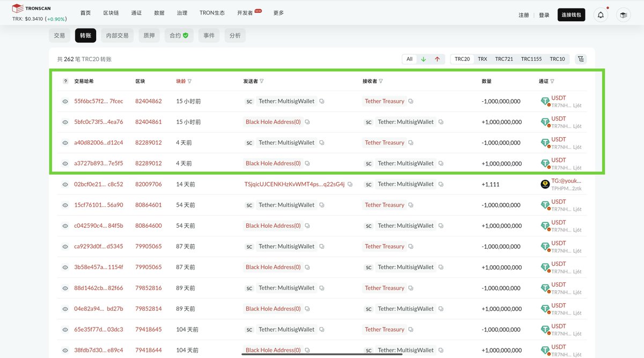
Task: Open the 区块链 navigation menu
Action: pos(111,13)
